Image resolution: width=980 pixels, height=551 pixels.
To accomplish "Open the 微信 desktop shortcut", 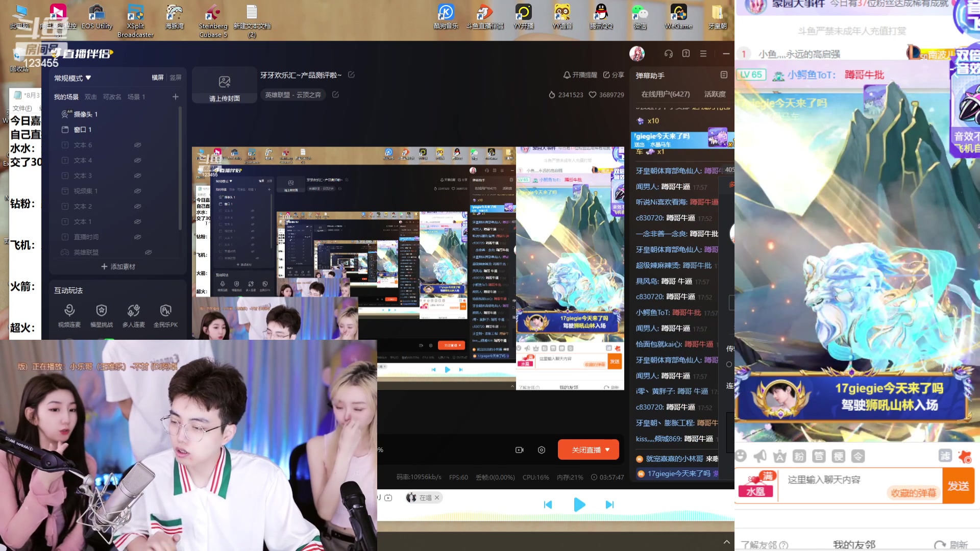I will (640, 17).
